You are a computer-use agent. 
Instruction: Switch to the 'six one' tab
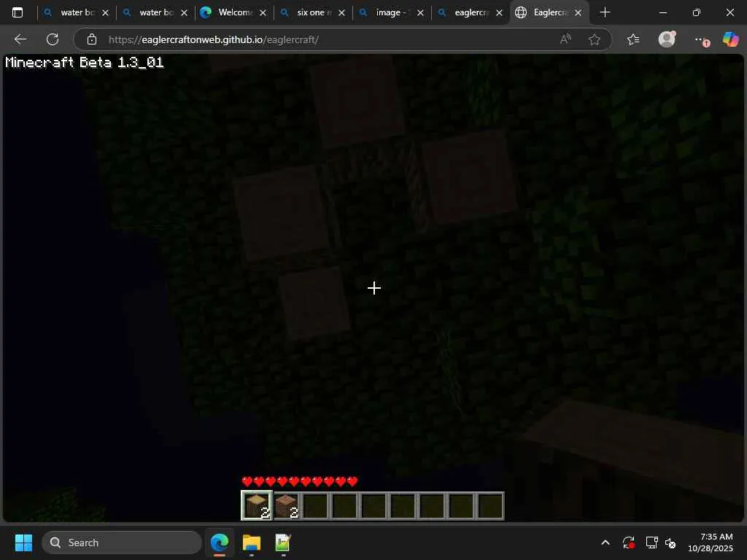314,12
